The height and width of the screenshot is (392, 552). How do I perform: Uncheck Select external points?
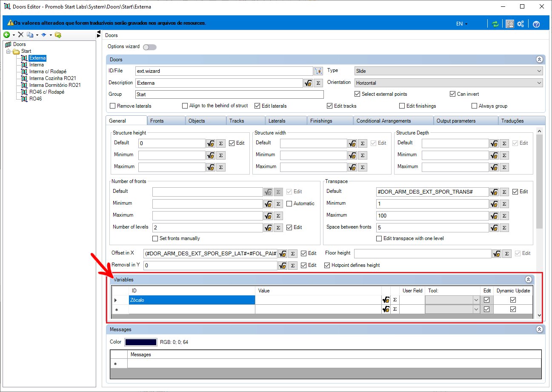click(358, 94)
